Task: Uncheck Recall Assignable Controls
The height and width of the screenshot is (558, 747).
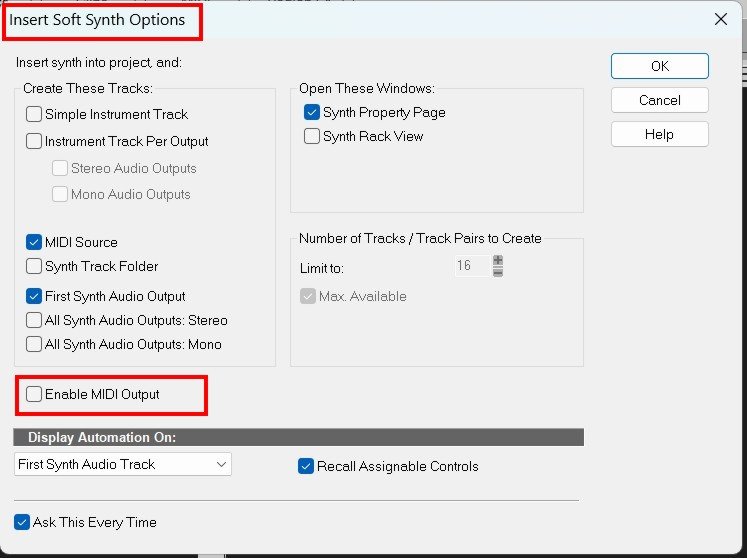Action: tap(307, 466)
